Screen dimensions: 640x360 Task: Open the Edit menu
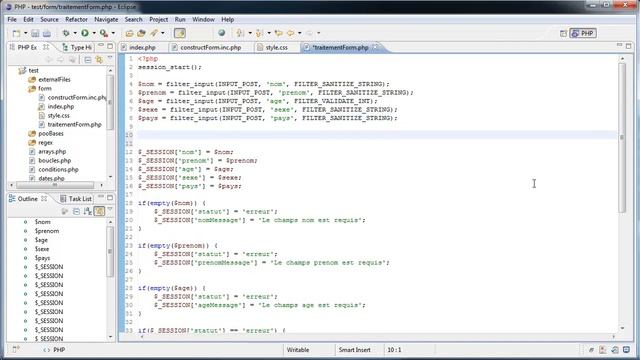tap(28, 19)
